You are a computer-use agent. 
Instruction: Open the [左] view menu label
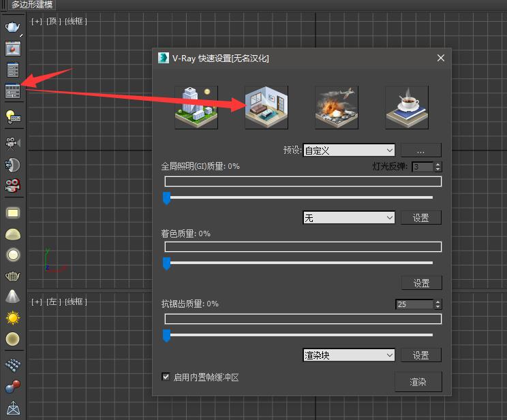click(x=53, y=302)
